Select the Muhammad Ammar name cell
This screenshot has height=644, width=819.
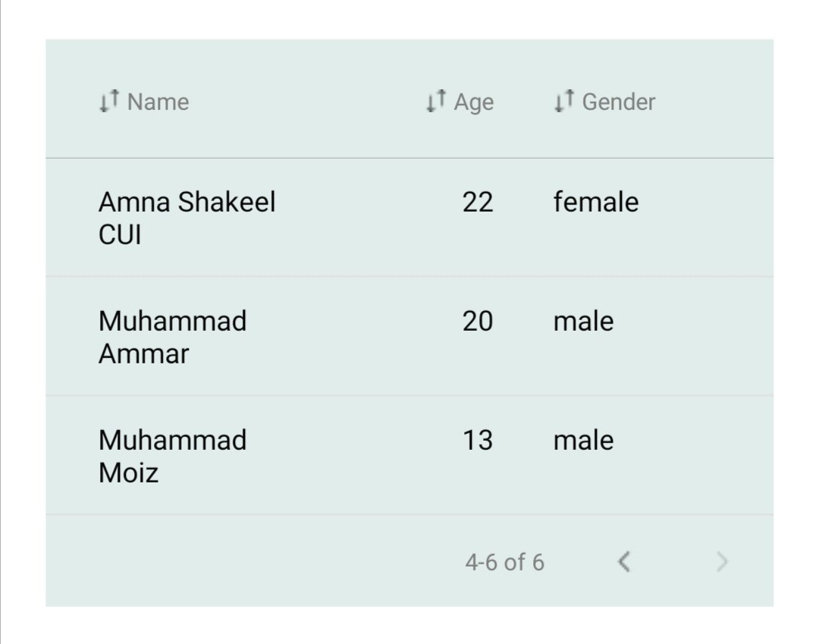pos(173,337)
